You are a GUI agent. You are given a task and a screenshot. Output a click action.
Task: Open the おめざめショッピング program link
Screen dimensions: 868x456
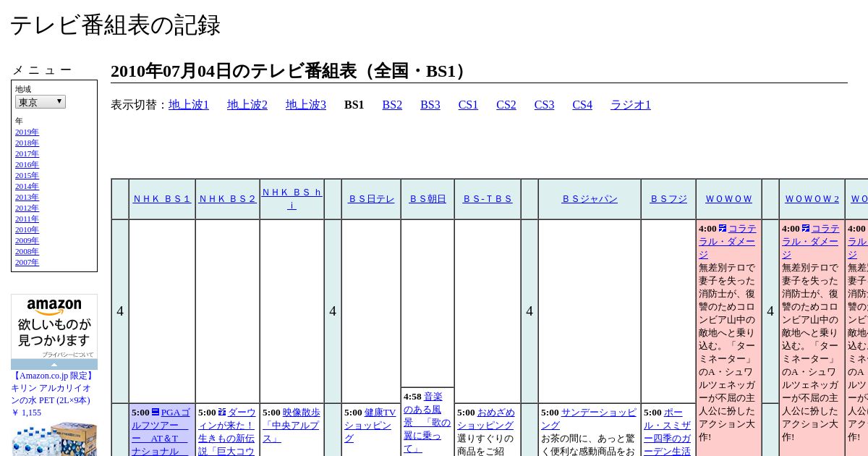pyautogui.click(x=485, y=419)
